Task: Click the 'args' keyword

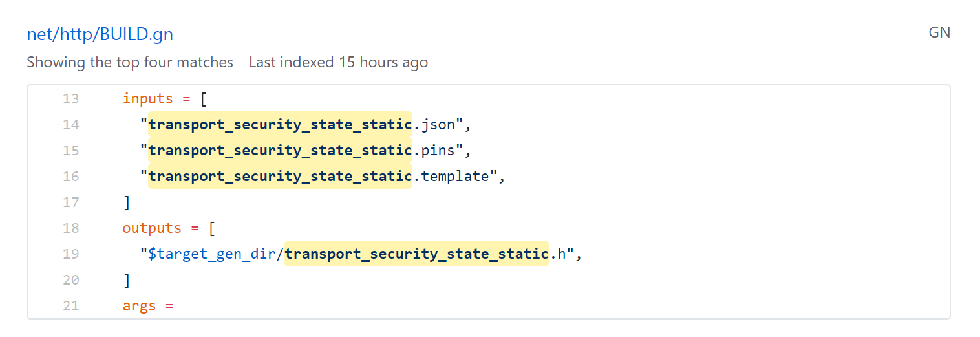Action: point(140,306)
